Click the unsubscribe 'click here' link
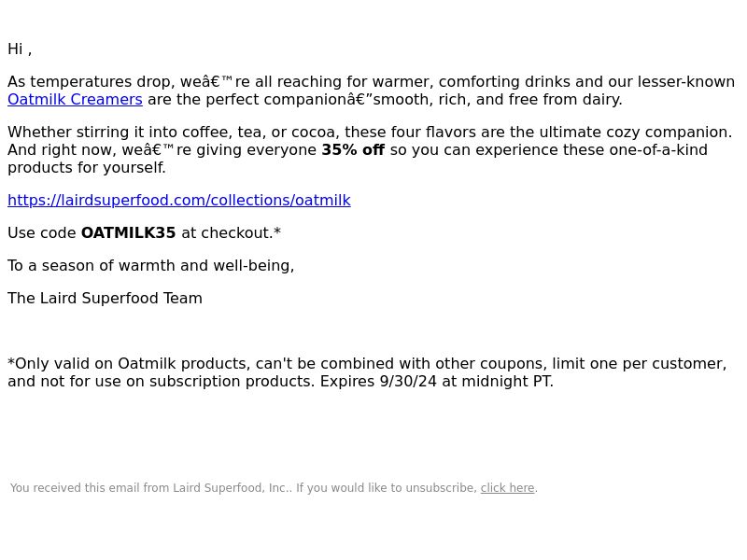 coord(507,488)
